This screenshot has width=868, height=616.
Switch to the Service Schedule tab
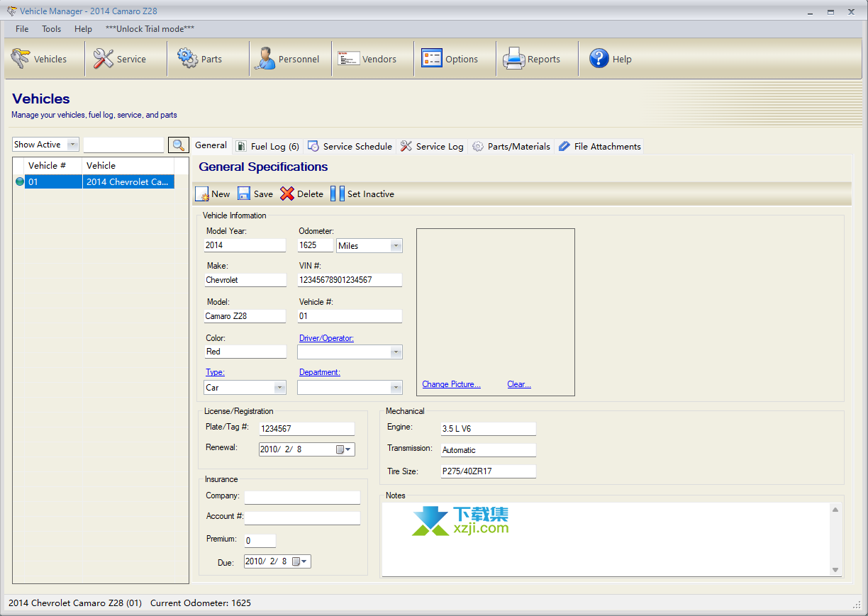point(350,146)
